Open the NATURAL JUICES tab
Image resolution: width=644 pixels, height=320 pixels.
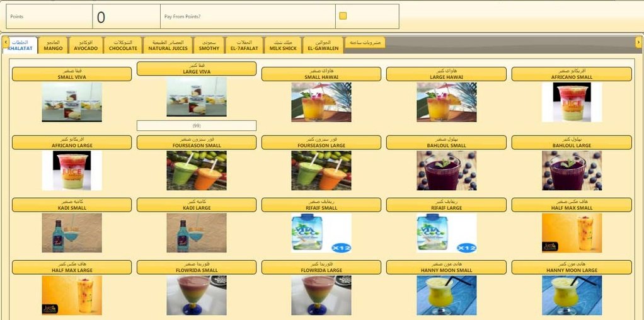(x=168, y=45)
